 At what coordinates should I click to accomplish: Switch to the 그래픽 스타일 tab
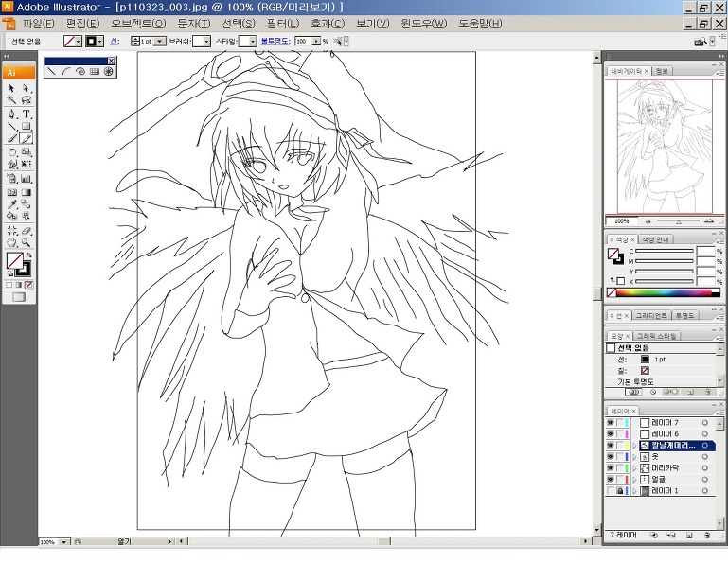(x=656, y=336)
